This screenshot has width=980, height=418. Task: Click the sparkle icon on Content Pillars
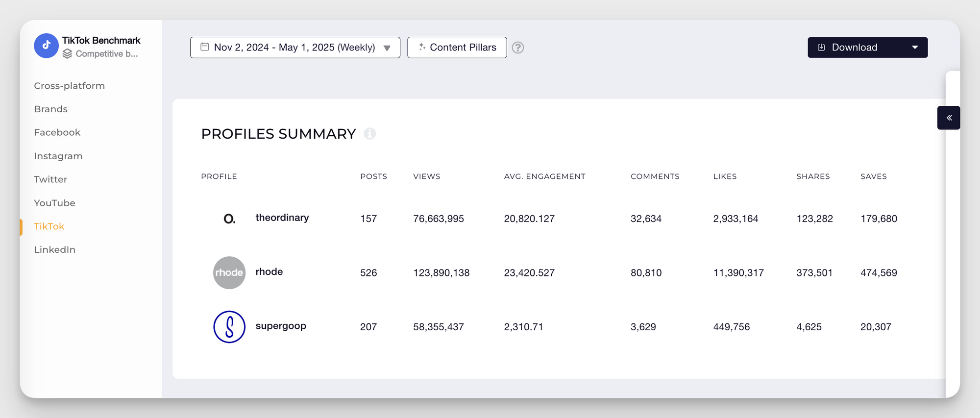pos(422,47)
